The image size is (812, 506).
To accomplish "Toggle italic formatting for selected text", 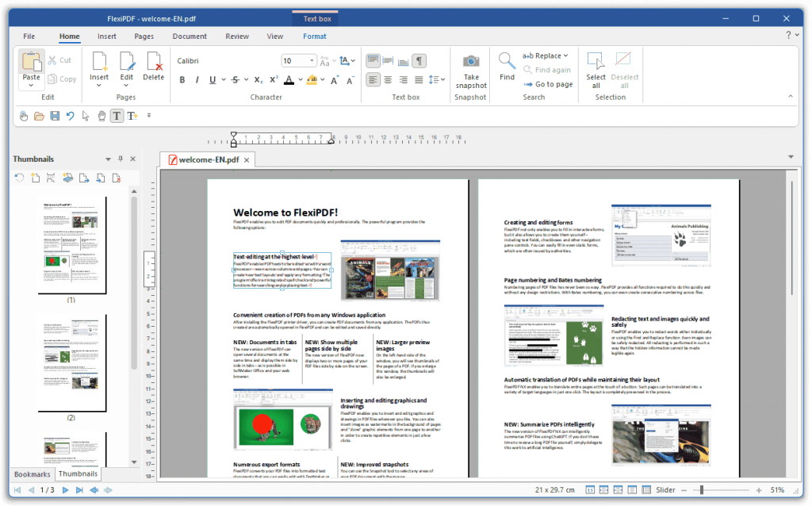I will (196, 80).
